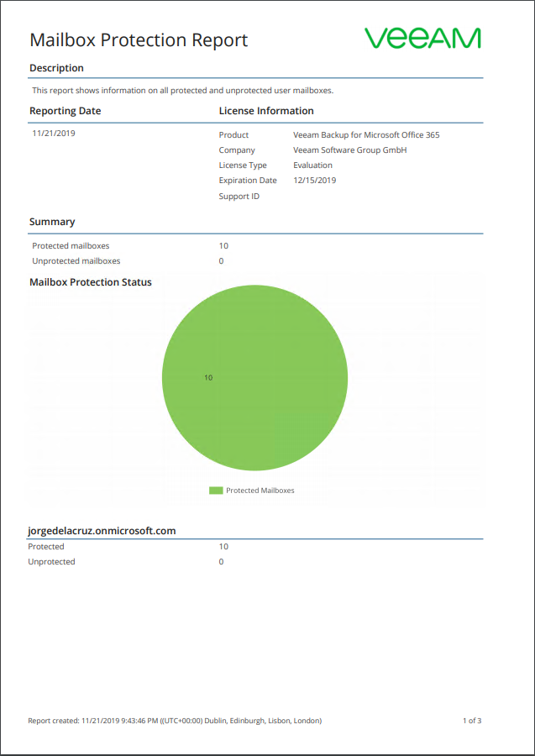The width and height of the screenshot is (535, 756).
Task: Click the Veeam logo
Action: click(422, 39)
